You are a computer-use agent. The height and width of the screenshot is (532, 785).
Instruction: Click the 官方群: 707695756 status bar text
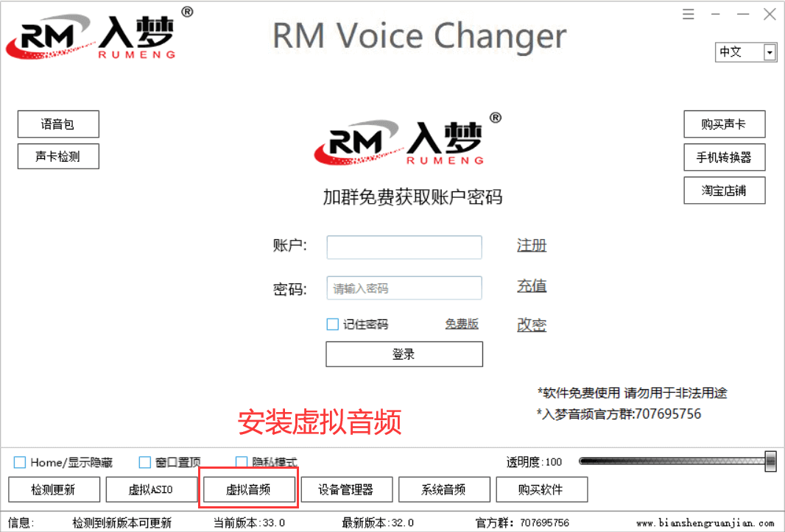point(522,523)
